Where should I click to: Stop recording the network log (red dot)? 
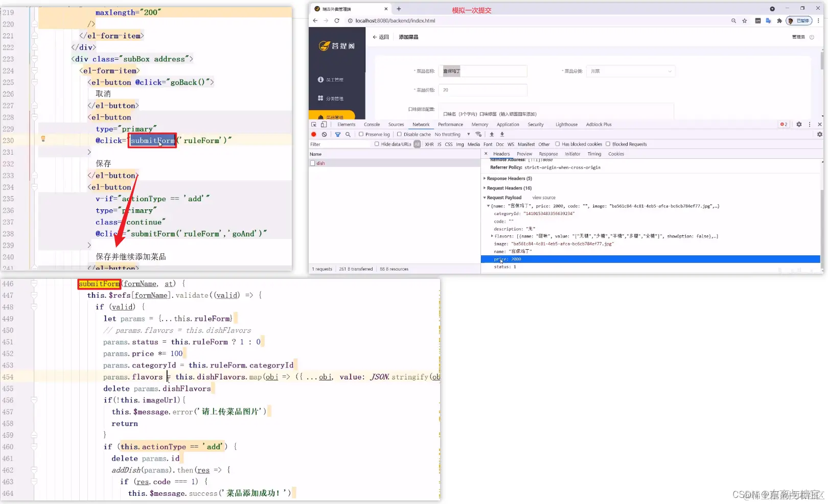[314, 135]
